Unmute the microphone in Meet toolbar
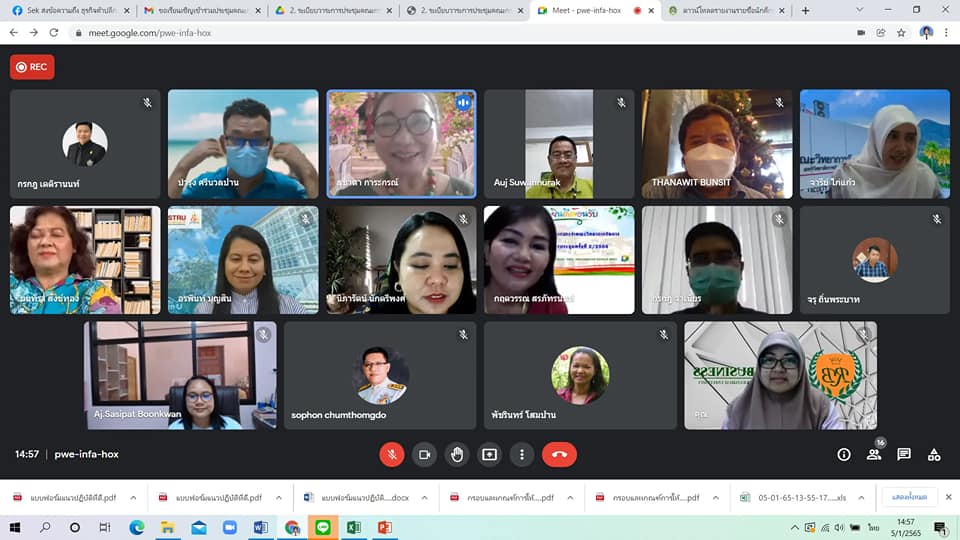960x540 pixels. click(x=392, y=454)
